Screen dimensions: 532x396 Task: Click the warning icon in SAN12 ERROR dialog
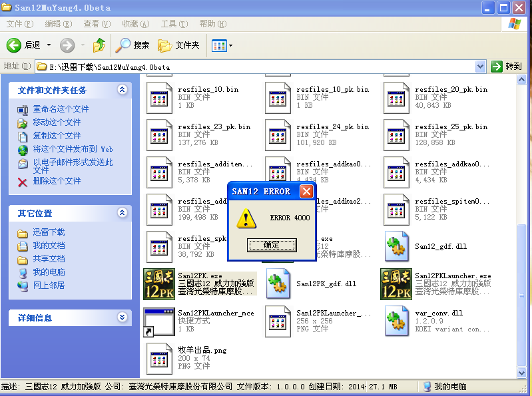coord(246,218)
